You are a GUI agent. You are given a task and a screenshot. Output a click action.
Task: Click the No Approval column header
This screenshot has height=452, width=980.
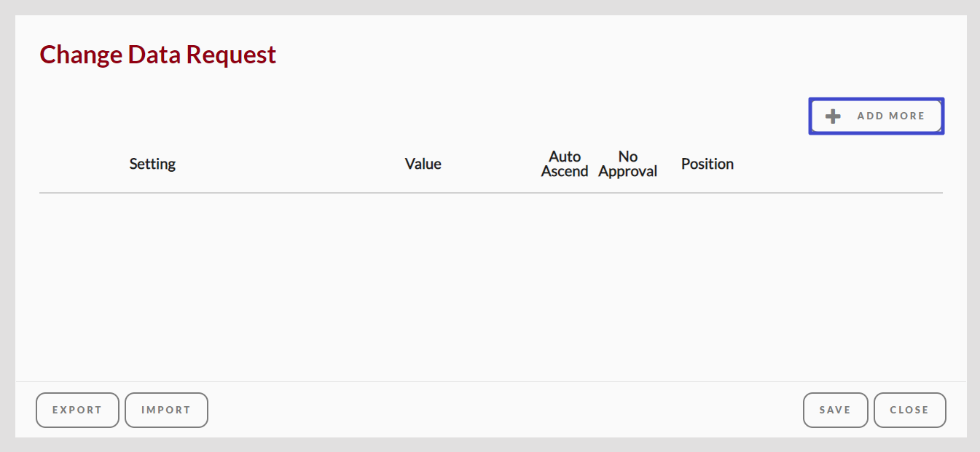(x=627, y=164)
